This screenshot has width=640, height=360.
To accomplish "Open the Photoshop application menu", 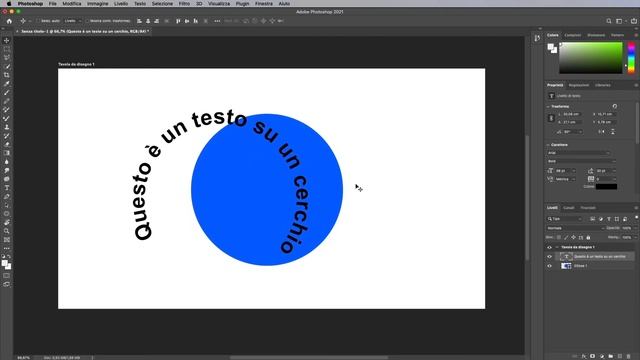I will click(x=30, y=4).
